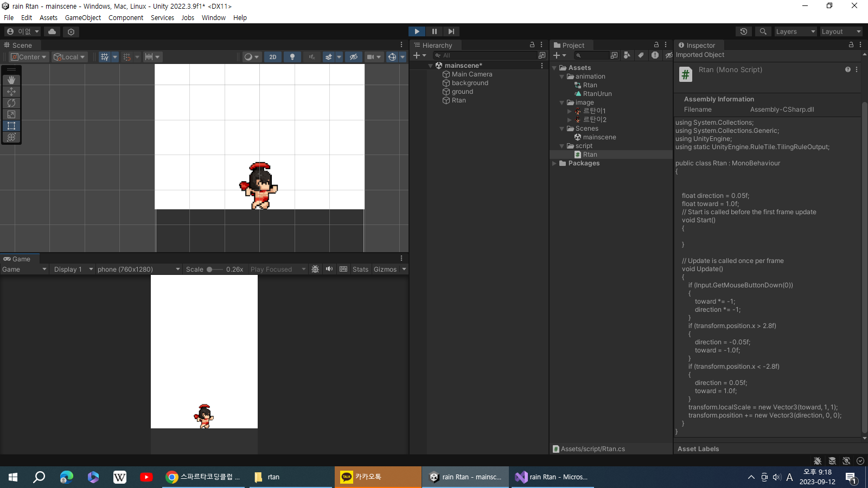Open Unity Cloud from the toolbar
Screen dimensions: 868x488
tap(52, 31)
